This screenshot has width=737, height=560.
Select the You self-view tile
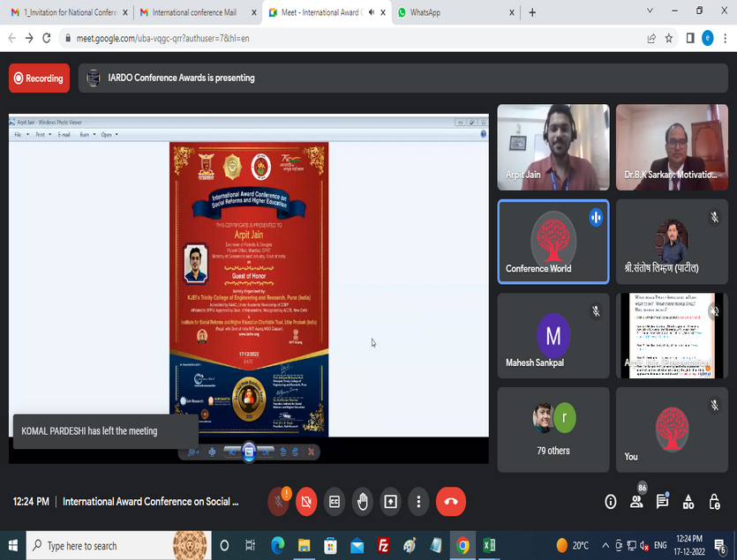672,429
